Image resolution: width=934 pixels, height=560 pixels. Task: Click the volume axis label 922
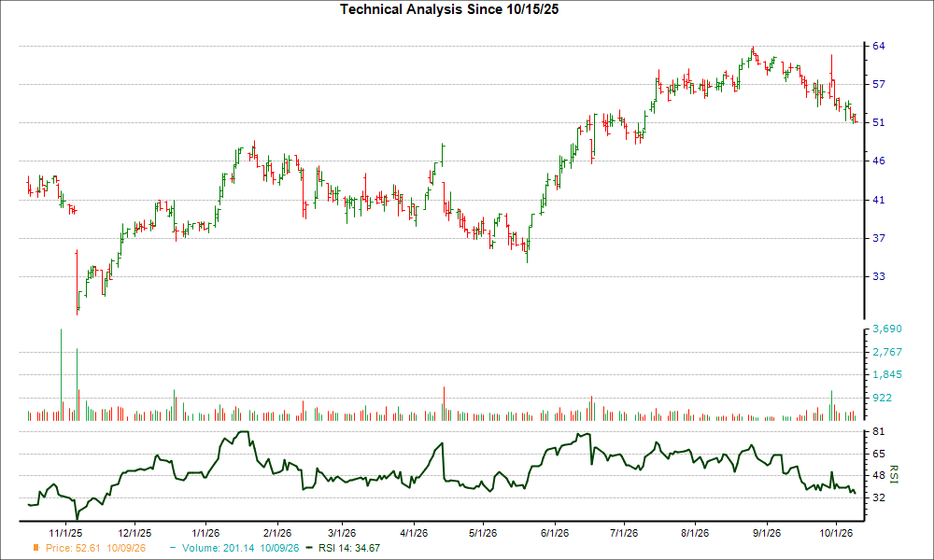pyautogui.click(x=883, y=398)
